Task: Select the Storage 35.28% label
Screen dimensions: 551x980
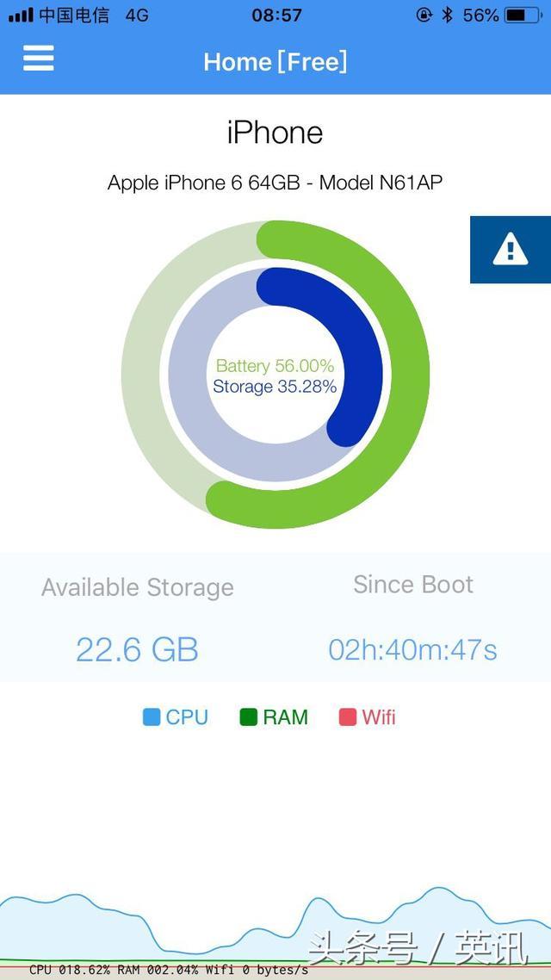Action: point(275,387)
